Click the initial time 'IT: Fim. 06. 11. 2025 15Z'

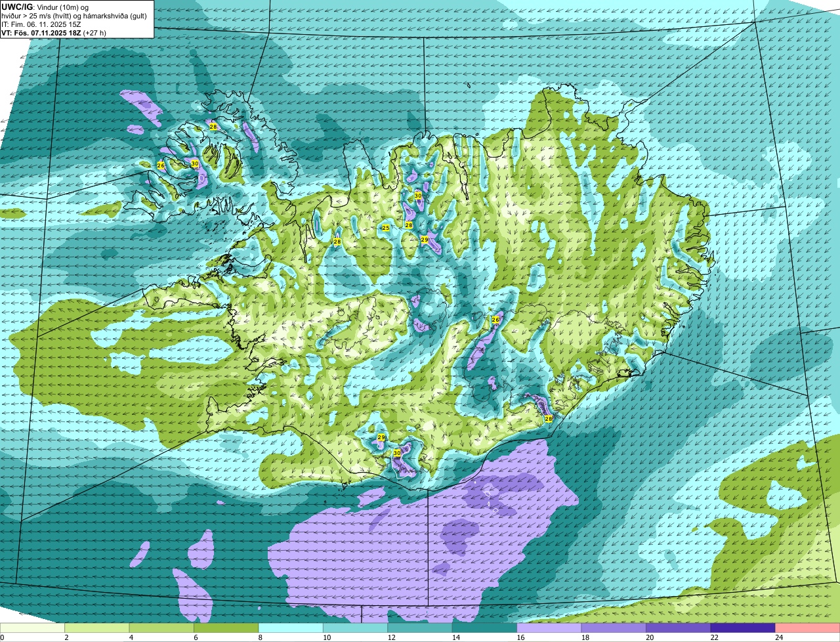click(41, 24)
